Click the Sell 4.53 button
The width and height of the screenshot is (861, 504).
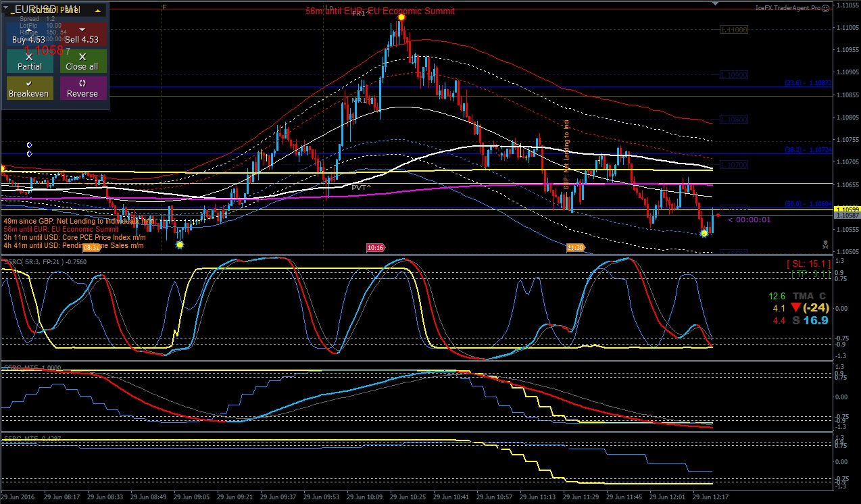pyautogui.click(x=82, y=34)
